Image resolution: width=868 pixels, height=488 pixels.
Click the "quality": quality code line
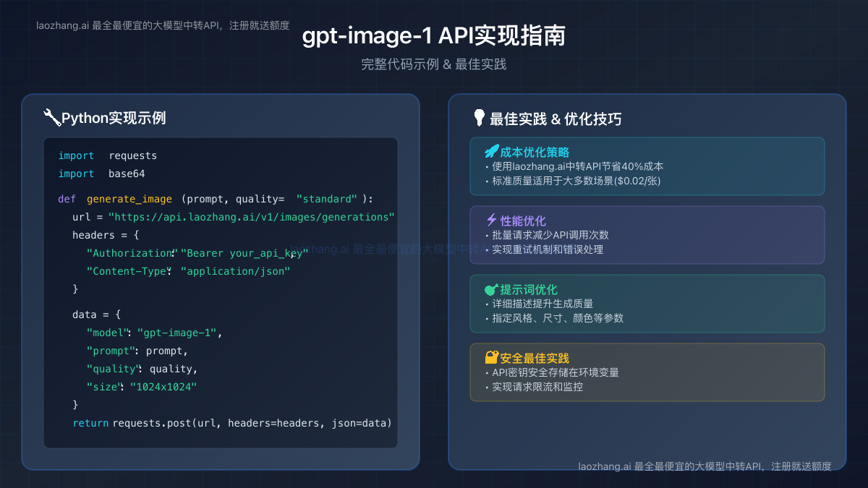[x=142, y=369]
